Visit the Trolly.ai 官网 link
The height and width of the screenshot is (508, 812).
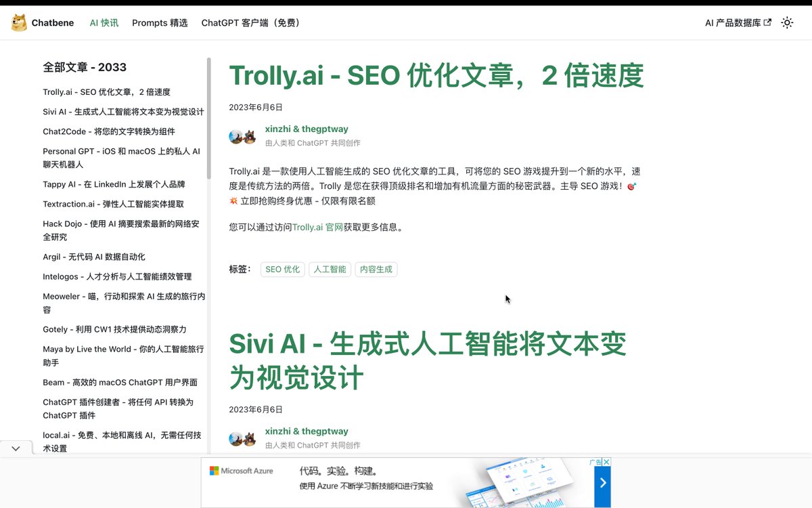pos(317,228)
